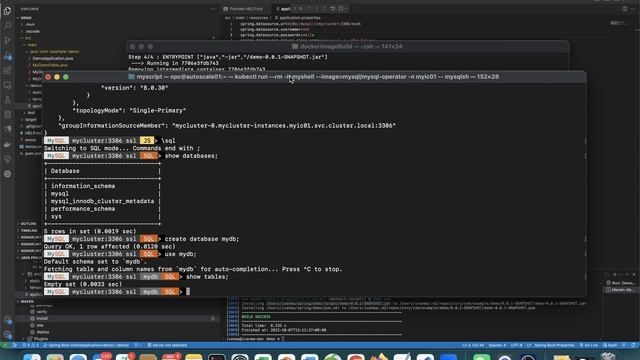
Task: Open the Extensions view in the activity bar
Action: click(x=7, y=70)
